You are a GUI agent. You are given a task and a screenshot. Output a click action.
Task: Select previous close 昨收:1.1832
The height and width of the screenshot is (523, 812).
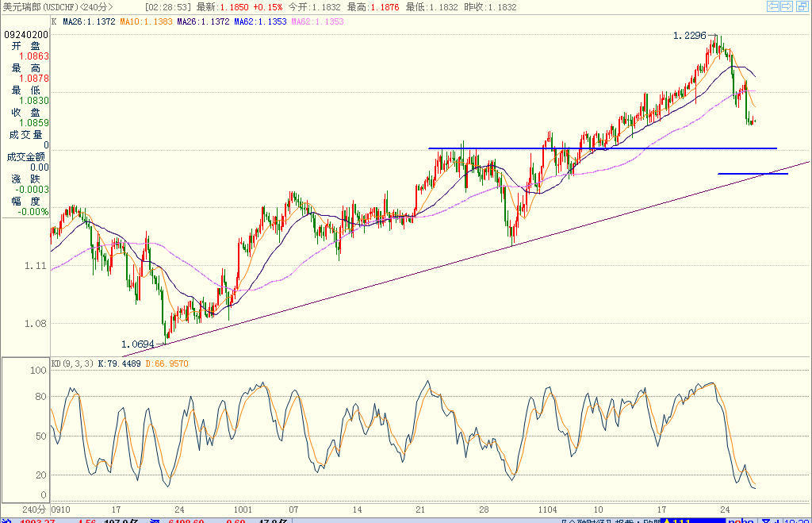[490, 7]
